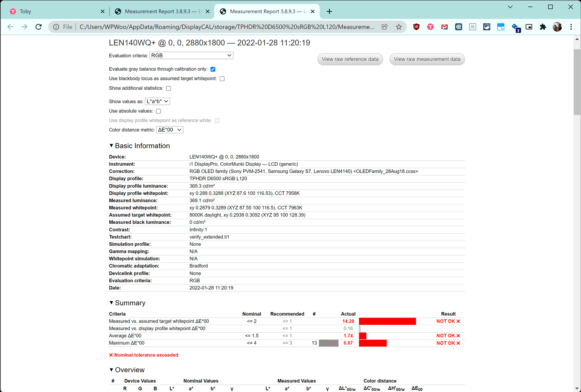Enable 'Use blackbody locus as assumed target whitepoint'
Viewport: 581px width, 392px height.
tap(222, 78)
